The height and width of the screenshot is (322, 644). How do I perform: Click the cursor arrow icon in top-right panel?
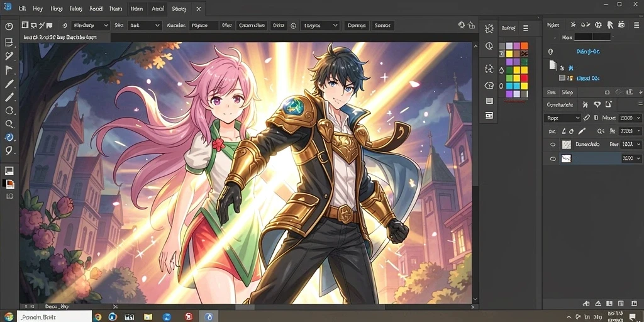[610, 25]
